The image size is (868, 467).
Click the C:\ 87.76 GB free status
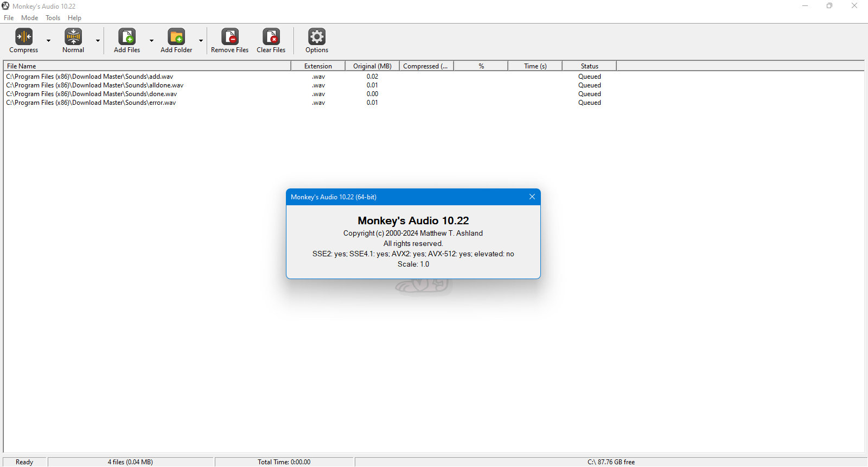tap(611, 462)
